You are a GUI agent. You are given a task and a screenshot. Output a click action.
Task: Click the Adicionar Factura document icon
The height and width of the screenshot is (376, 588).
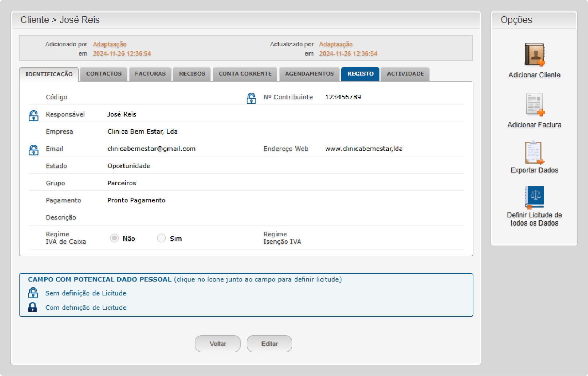534,104
